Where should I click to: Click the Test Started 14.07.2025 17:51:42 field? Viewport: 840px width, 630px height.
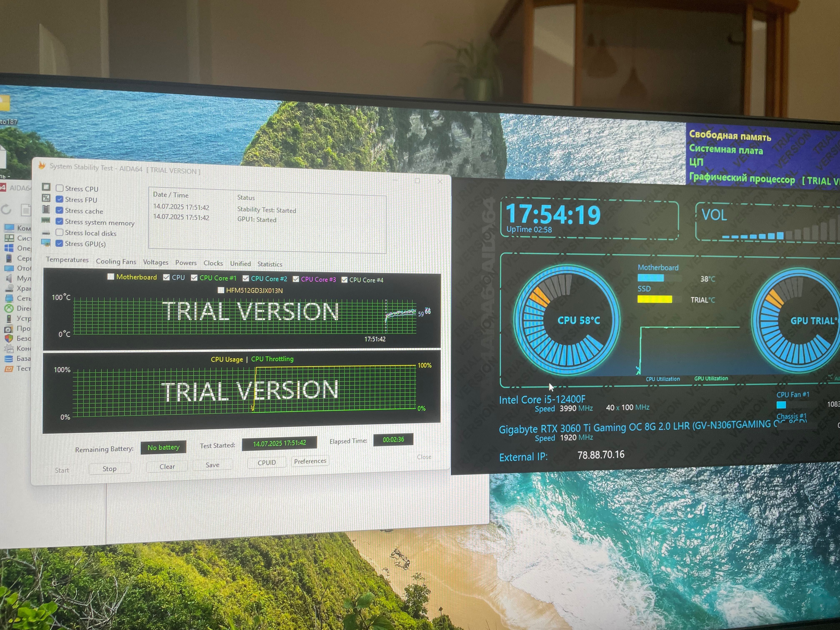280,443
